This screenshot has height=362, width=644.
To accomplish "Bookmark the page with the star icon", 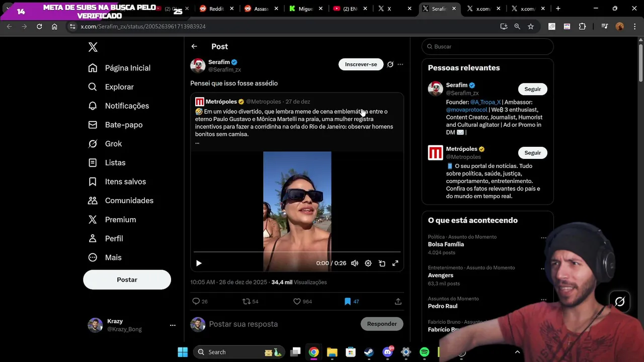I will 531,26.
